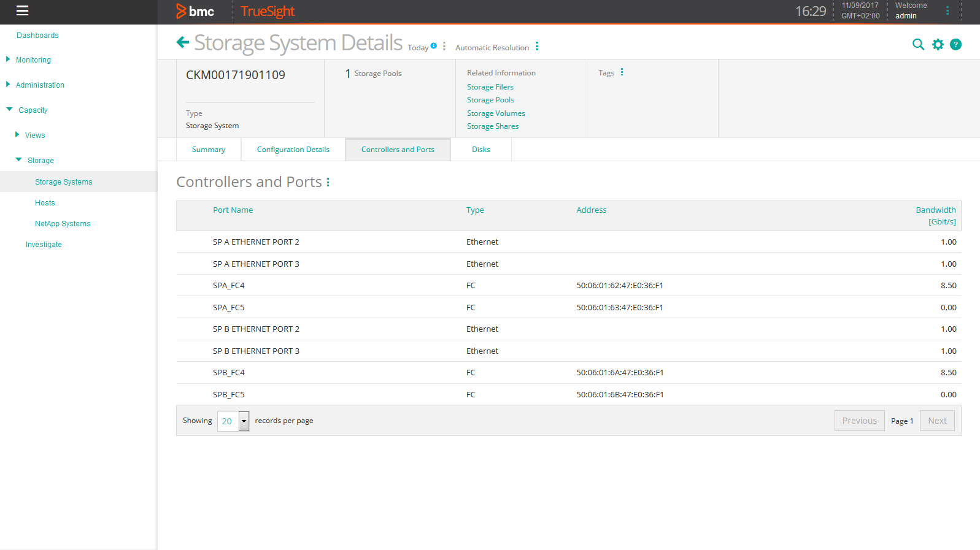This screenshot has width=980, height=550.
Task: Click the Today time range label
Action: 418,48
